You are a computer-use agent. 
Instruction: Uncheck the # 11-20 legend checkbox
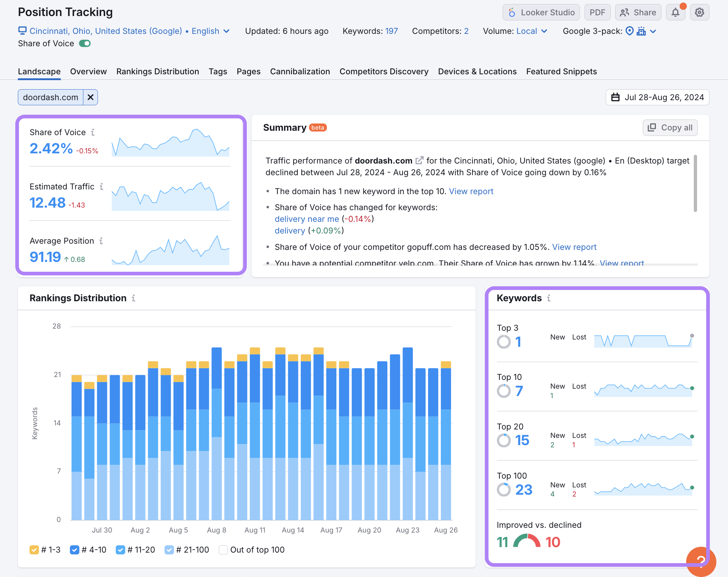tap(120, 550)
